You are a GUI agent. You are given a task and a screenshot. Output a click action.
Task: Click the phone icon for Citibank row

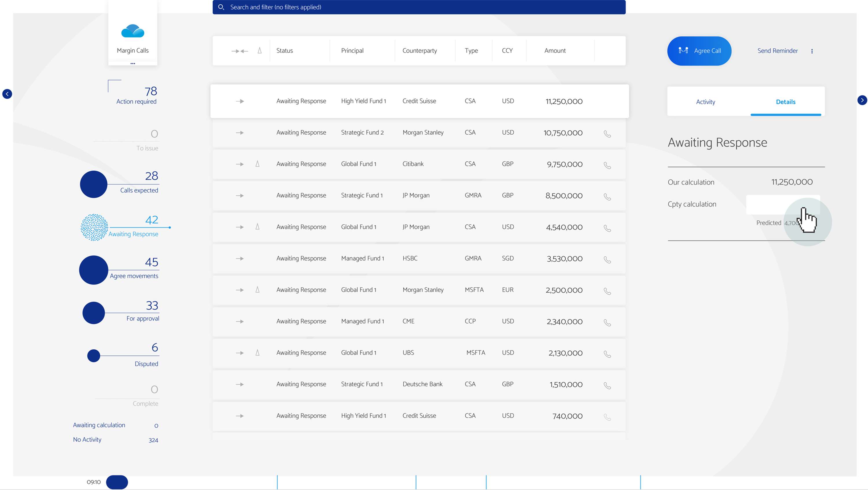pyautogui.click(x=607, y=165)
